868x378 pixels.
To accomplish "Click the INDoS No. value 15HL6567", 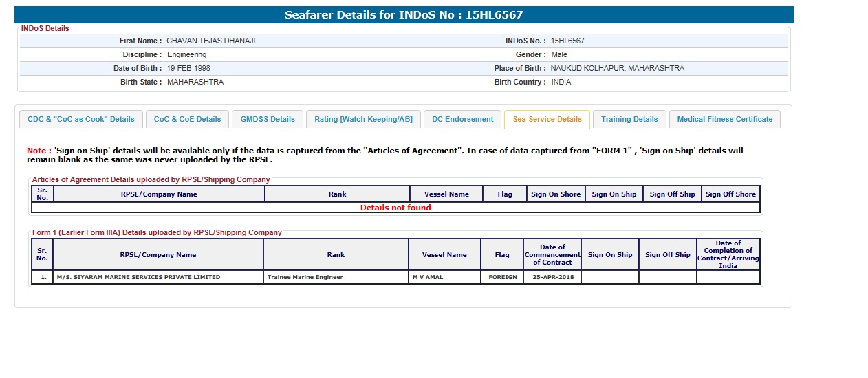I will pyautogui.click(x=567, y=41).
